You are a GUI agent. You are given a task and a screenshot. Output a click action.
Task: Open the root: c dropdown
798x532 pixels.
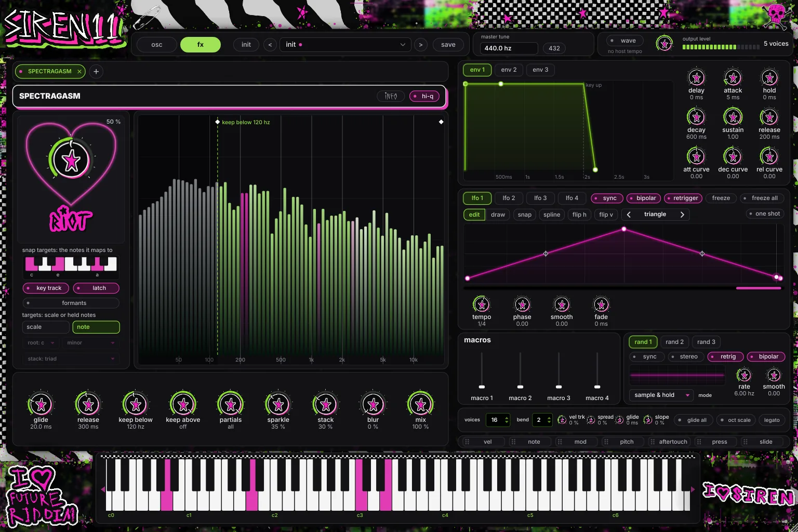click(x=41, y=343)
